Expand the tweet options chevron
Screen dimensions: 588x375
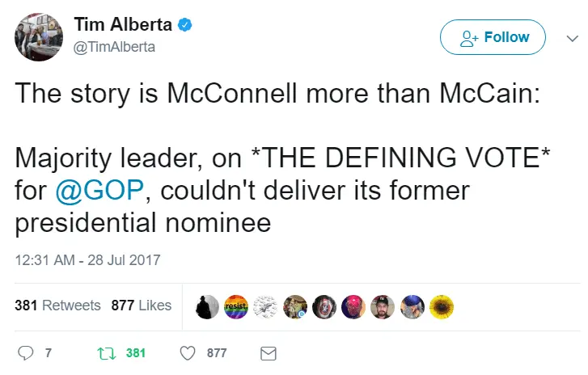pos(572,37)
